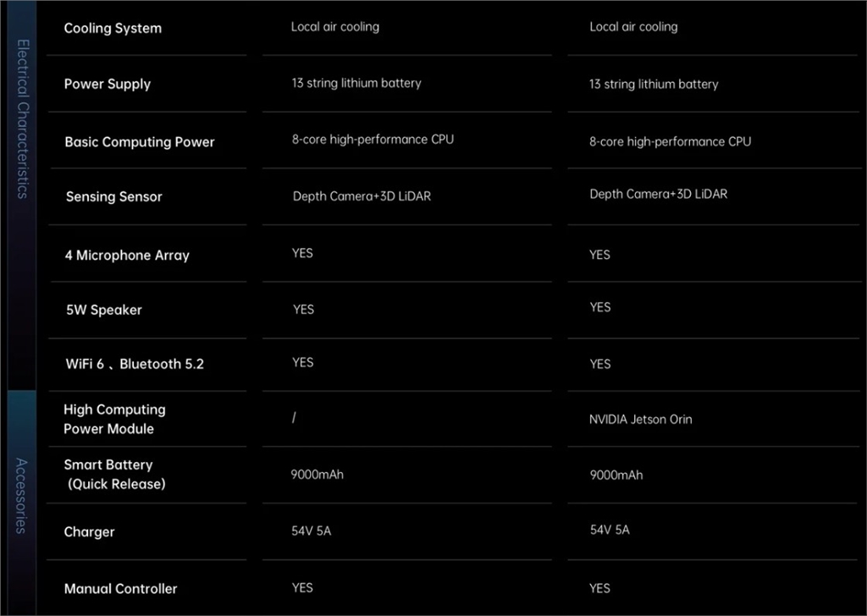Image resolution: width=867 pixels, height=616 pixels.
Task: Click the left column 9000mAh value
Action: tap(318, 474)
